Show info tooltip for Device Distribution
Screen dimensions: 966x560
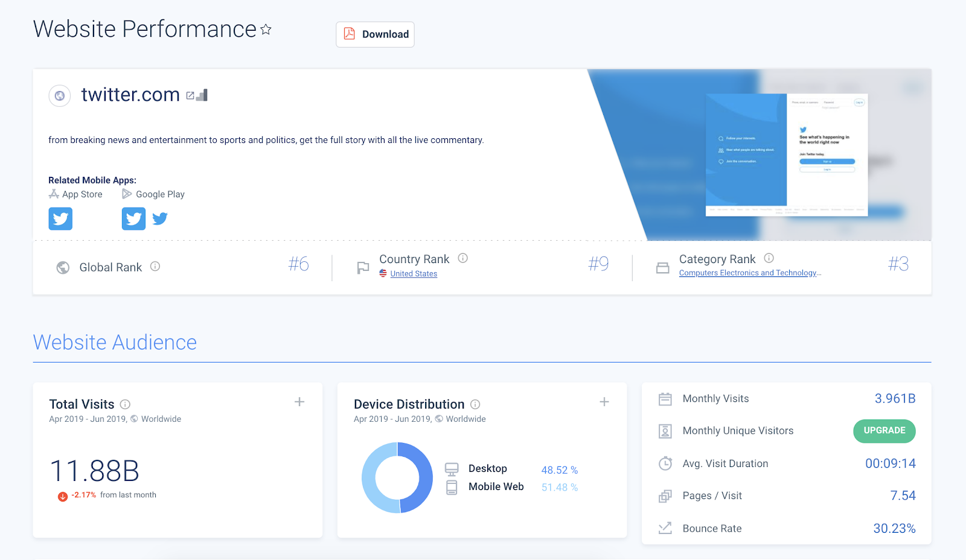click(475, 404)
